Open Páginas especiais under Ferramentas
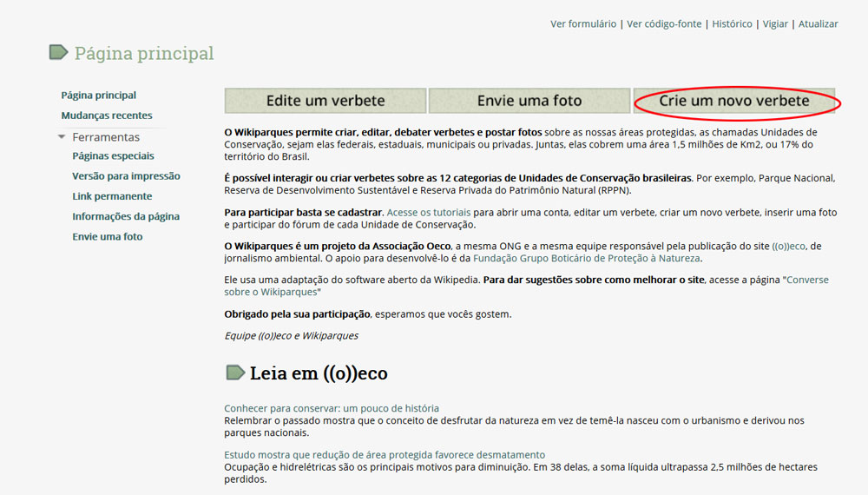The height and width of the screenshot is (495, 868). point(113,155)
